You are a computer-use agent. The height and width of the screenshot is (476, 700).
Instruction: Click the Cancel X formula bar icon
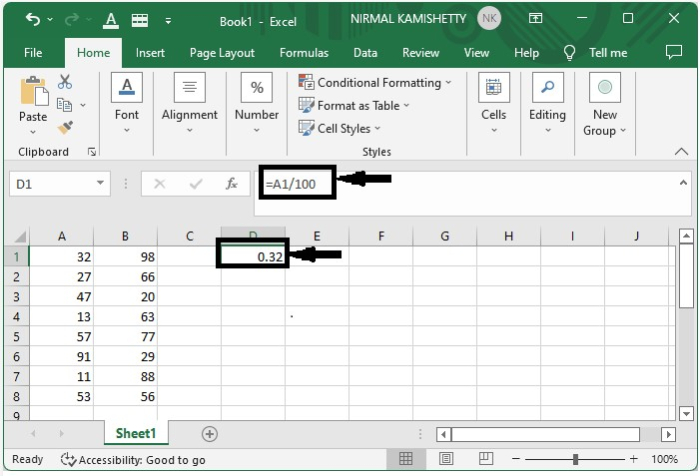click(159, 184)
